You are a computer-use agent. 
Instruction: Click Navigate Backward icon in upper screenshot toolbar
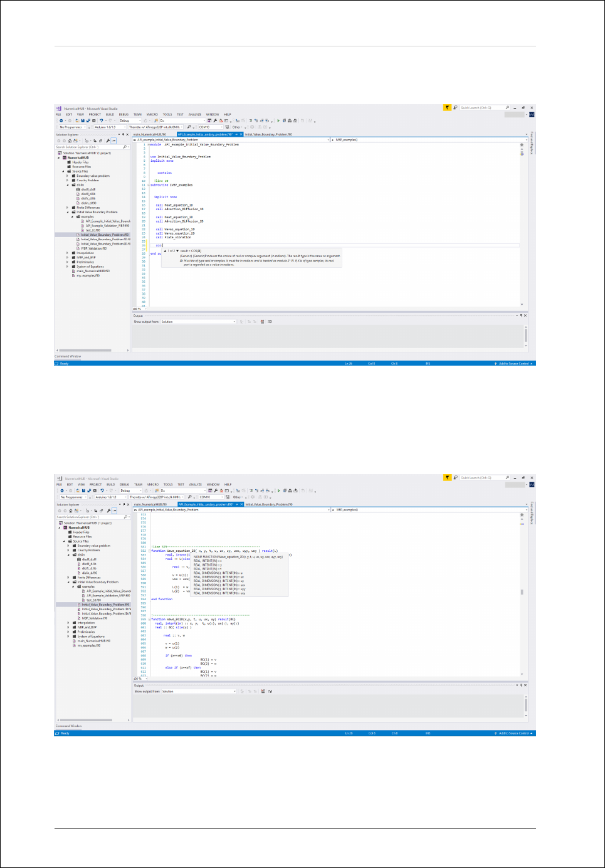61,120
